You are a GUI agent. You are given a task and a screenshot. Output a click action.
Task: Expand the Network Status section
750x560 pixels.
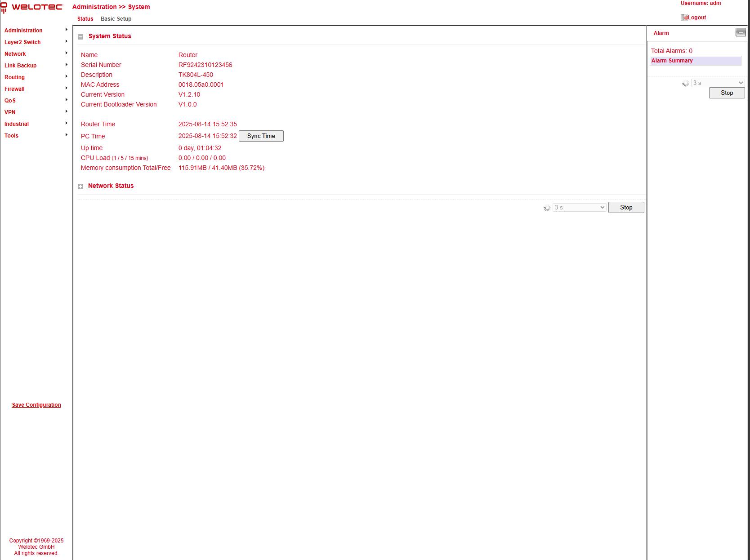80,187
